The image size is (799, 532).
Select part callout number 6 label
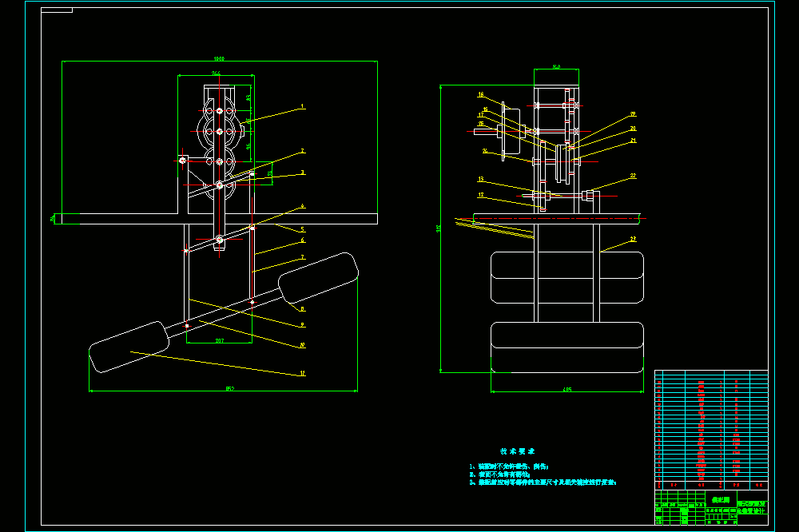302,240
